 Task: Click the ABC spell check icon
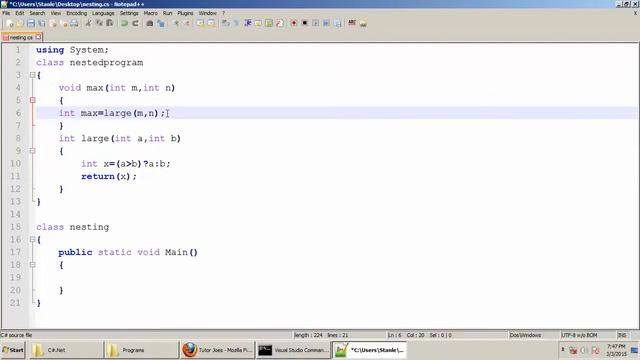click(x=352, y=23)
